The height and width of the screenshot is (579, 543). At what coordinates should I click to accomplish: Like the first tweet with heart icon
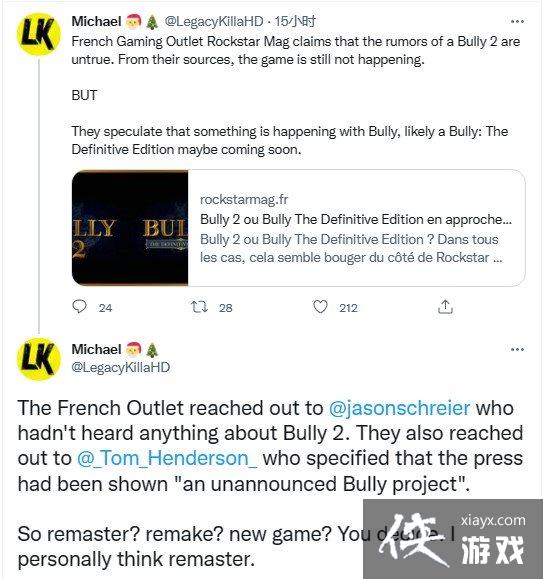[x=320, y=307]
